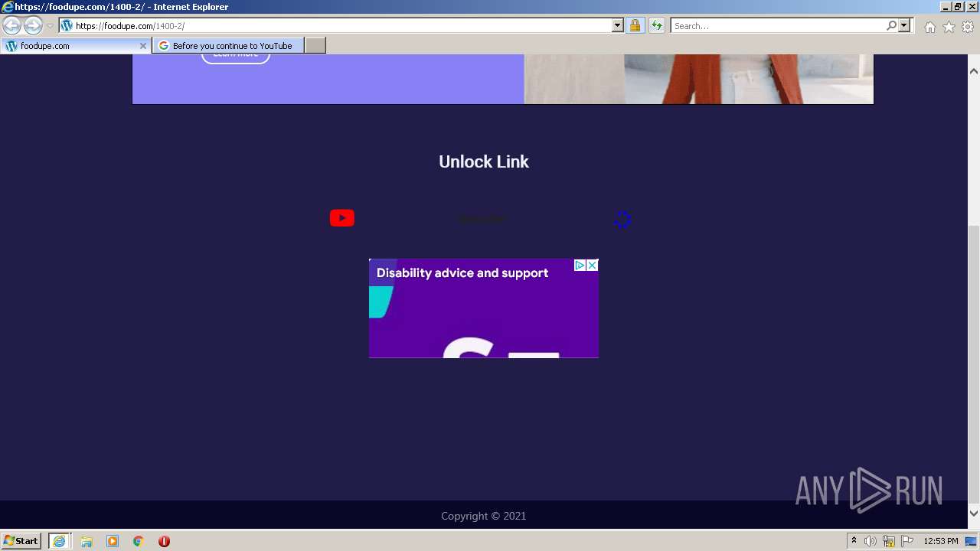Click the Internet Explorer title bar icon
Screen dimensions: 980x551
[x=7, y=7]
